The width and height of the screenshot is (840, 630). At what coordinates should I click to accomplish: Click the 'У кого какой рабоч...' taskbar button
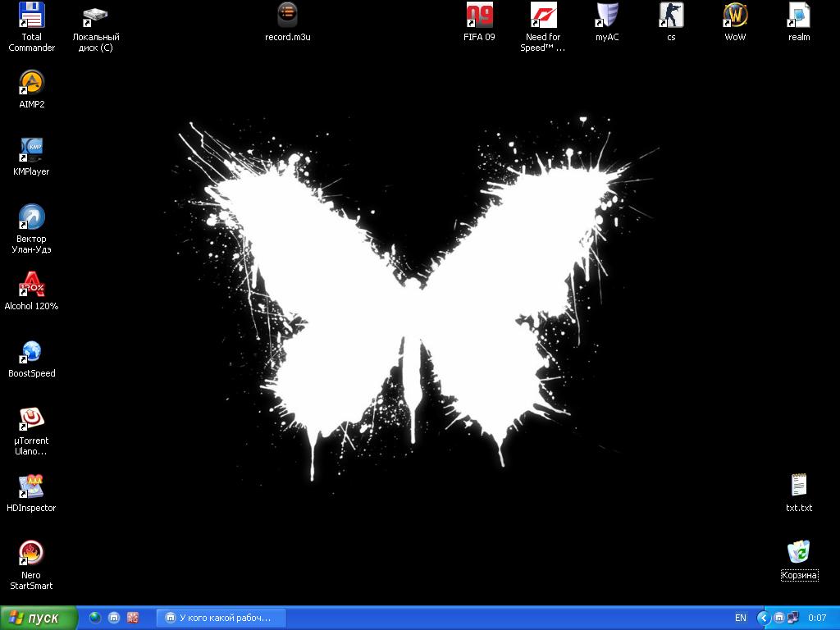[x=220, y=618]
